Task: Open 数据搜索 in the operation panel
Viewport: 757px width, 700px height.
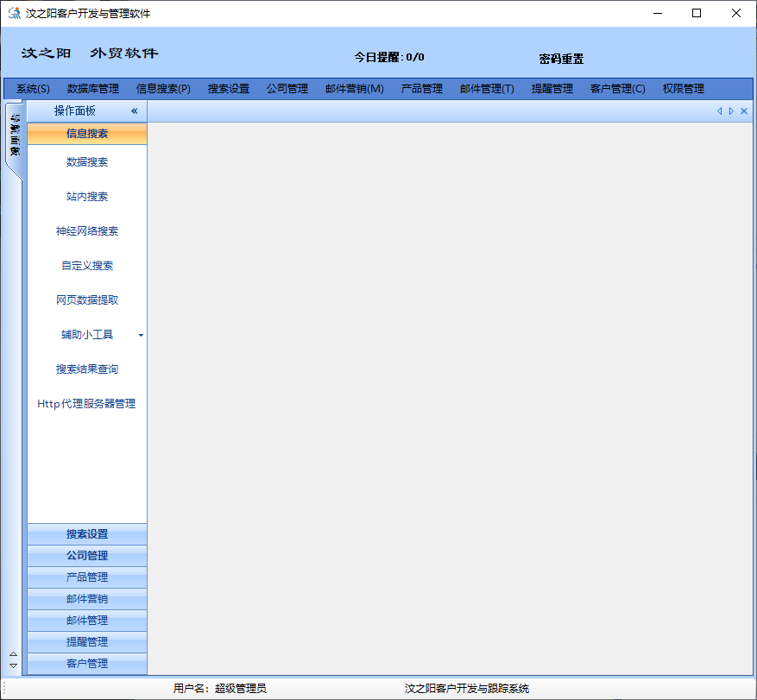Action: coord(87,162)
